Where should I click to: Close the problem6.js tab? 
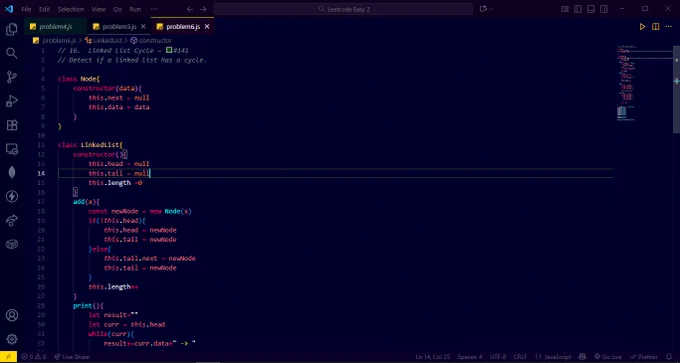pos(207,26)
